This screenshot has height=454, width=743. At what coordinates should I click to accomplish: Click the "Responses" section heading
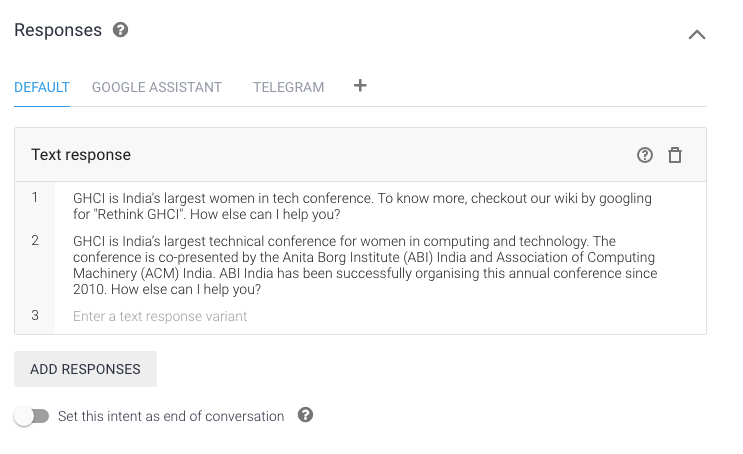coord(58,30)
